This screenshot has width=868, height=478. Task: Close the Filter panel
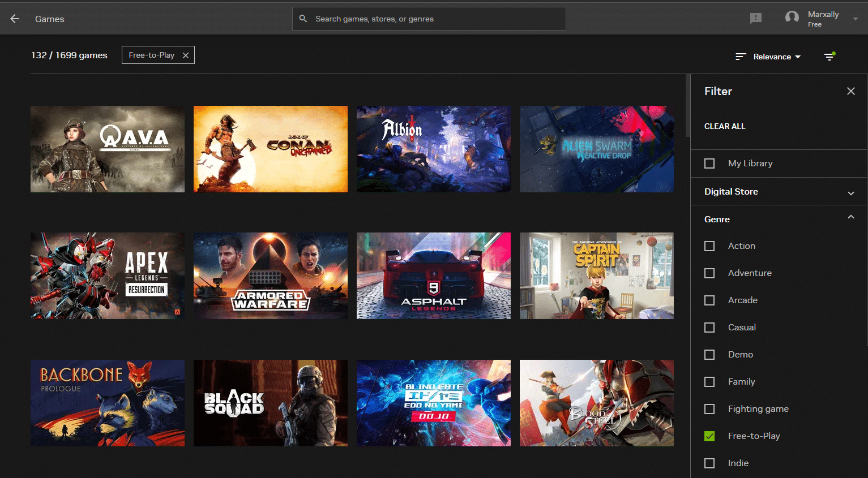tap(851, 91)
